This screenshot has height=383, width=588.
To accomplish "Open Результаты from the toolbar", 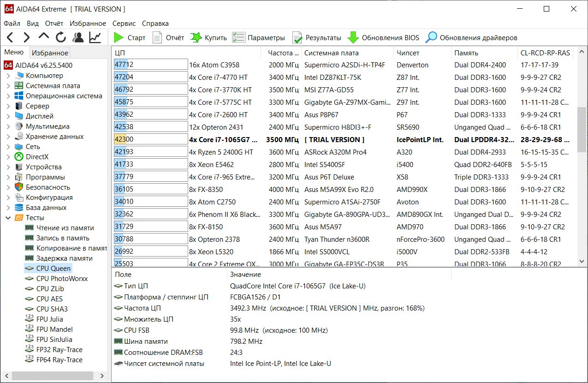I will [317, 38].
